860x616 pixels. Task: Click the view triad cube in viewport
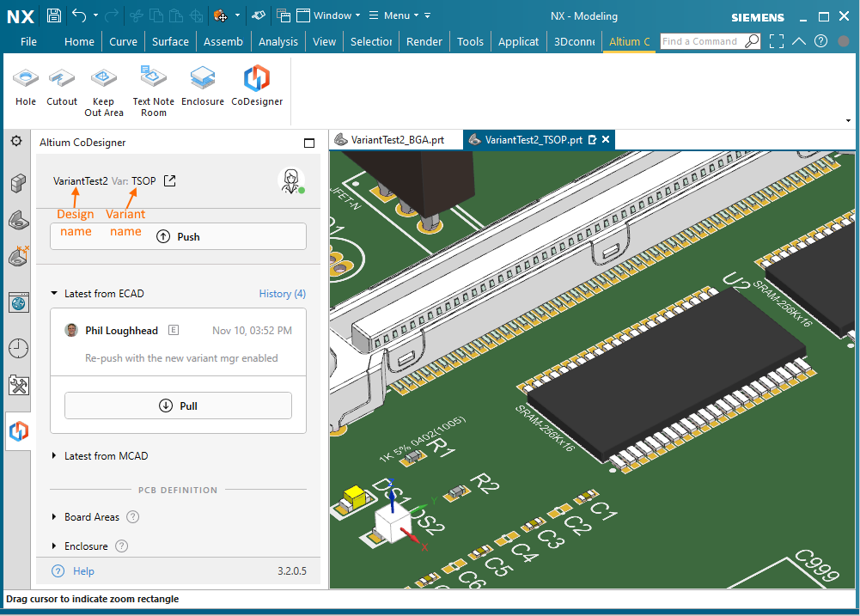(x=393, y=523)
